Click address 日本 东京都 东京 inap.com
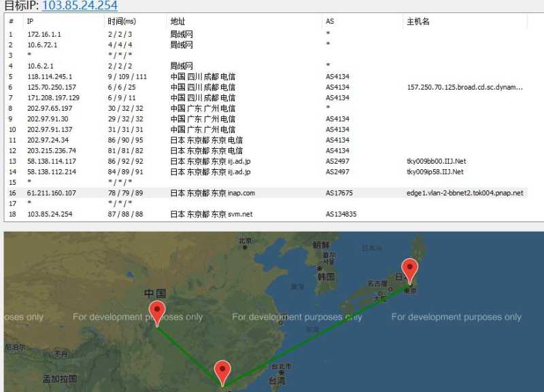 tap(212, 193)
